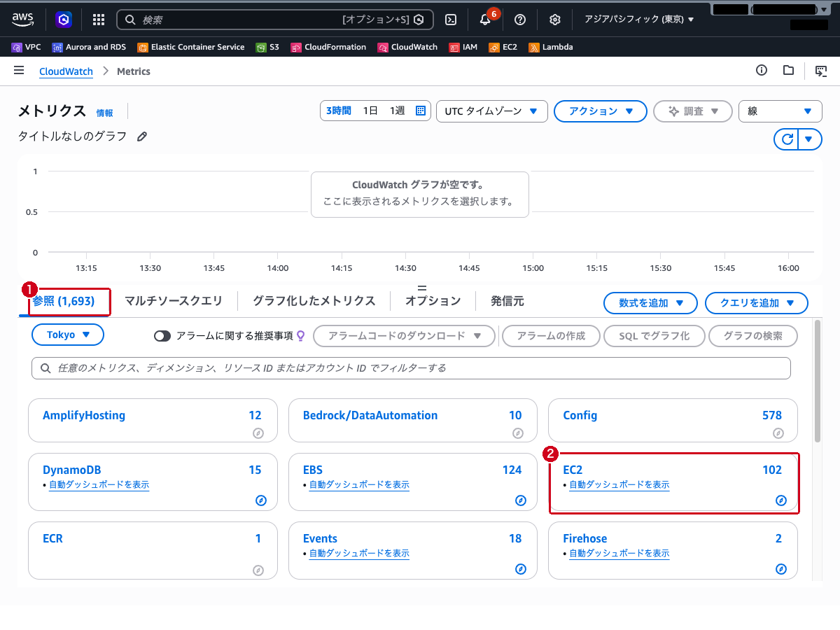Viewport: 840px width, 630px height.
Task: Click the metrics list vertical scrollbar
Action: 817,381
